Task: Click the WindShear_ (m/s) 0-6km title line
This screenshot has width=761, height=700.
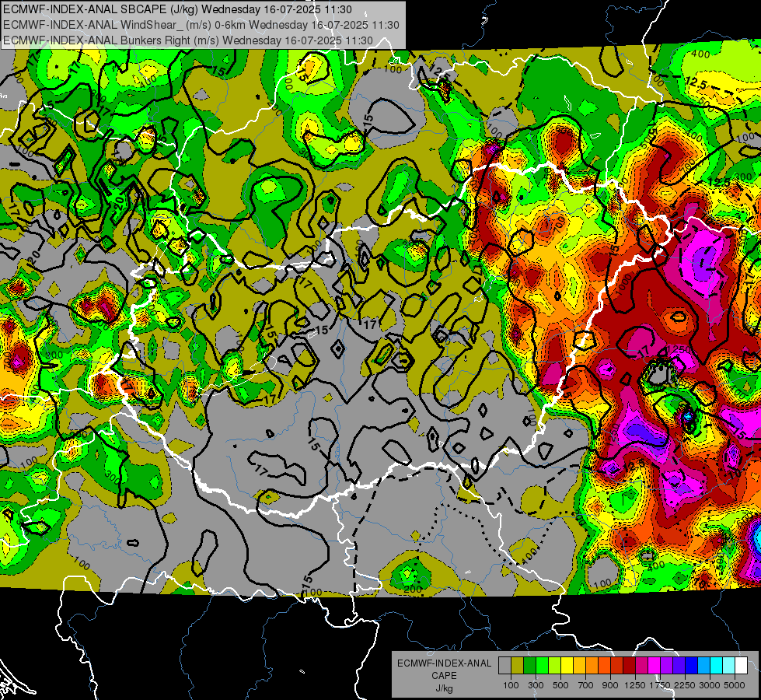Action: coord(201,25)
